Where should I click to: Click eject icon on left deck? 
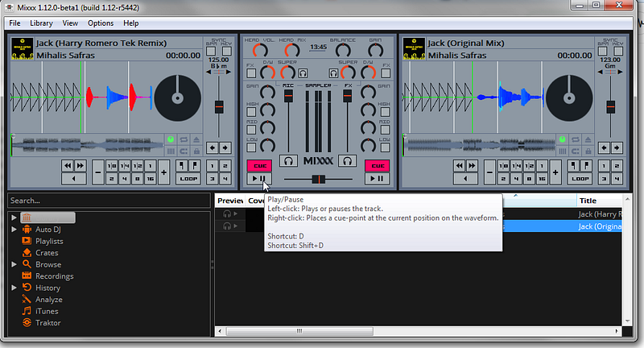(x=196, y=139)
